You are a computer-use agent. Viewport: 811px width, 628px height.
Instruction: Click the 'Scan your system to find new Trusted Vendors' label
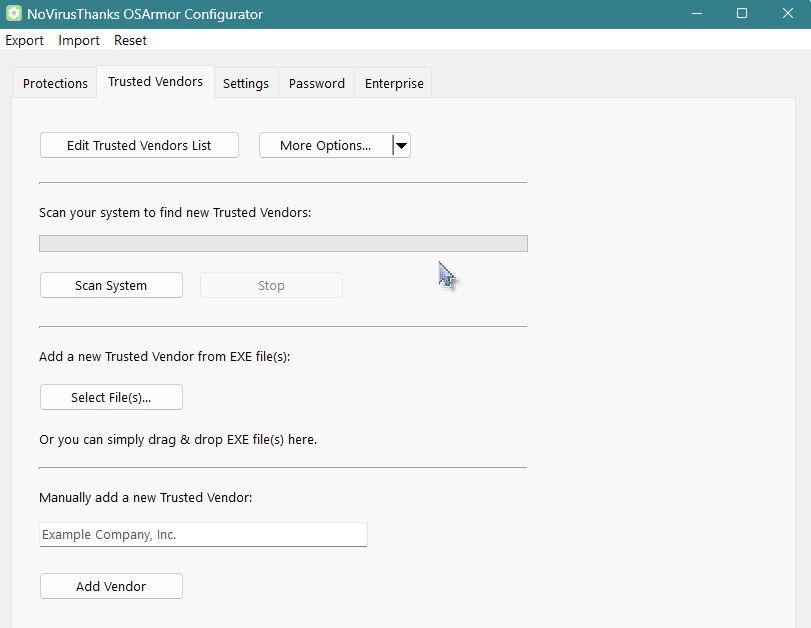coord(175,213)
